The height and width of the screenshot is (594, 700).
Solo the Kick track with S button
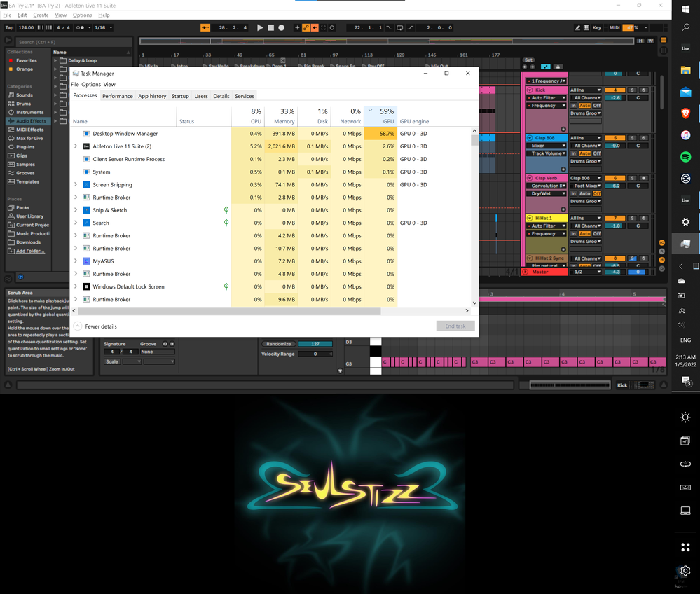point(632,90)
